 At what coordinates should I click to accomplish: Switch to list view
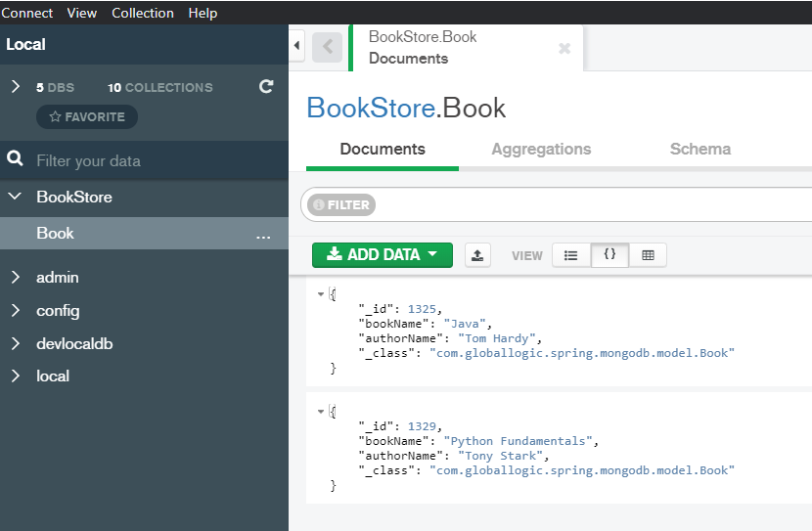pyautogui.click(x=571, y=255)
